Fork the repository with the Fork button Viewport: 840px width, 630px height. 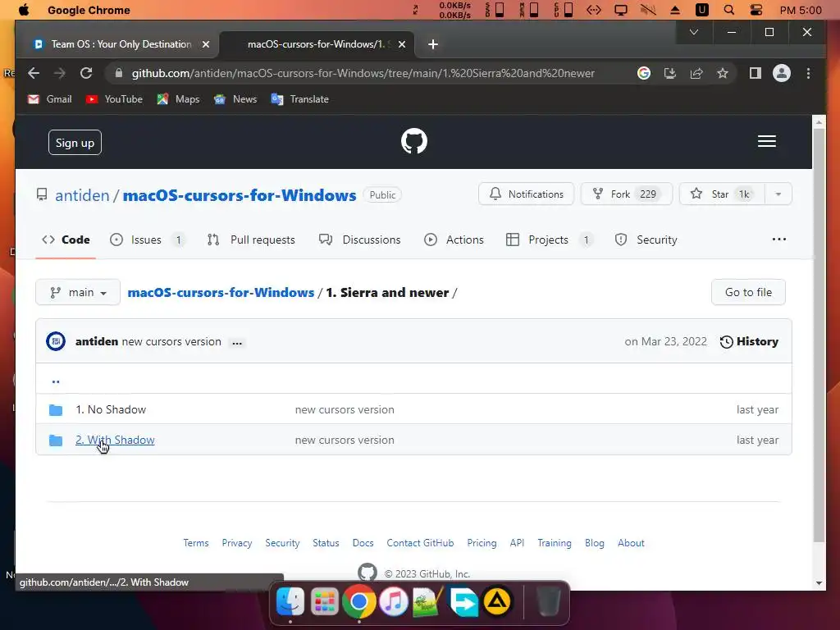(x=626, y=194)
